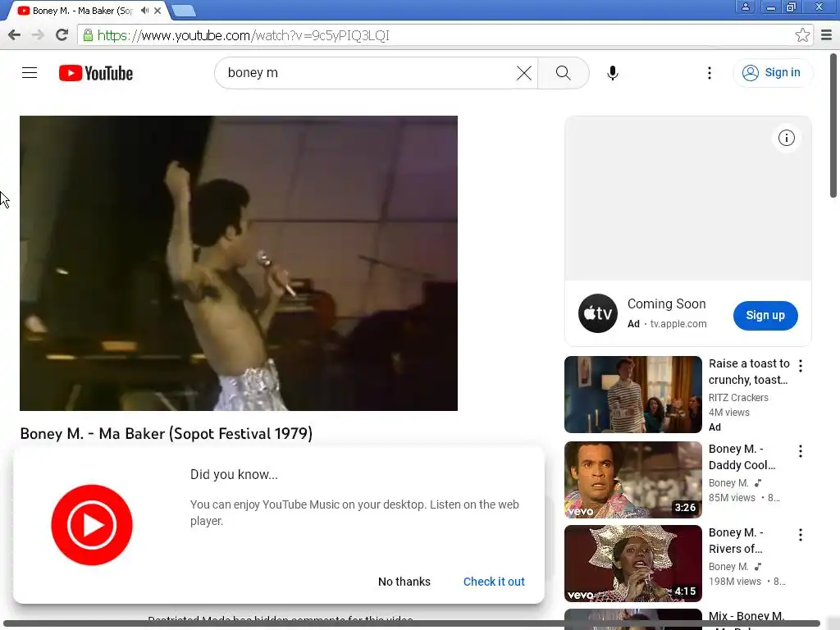Click '4M views' under the RITZ ad
Viewport: 840px width, 630px height.
pyautogui.click(x=729, y=413)
